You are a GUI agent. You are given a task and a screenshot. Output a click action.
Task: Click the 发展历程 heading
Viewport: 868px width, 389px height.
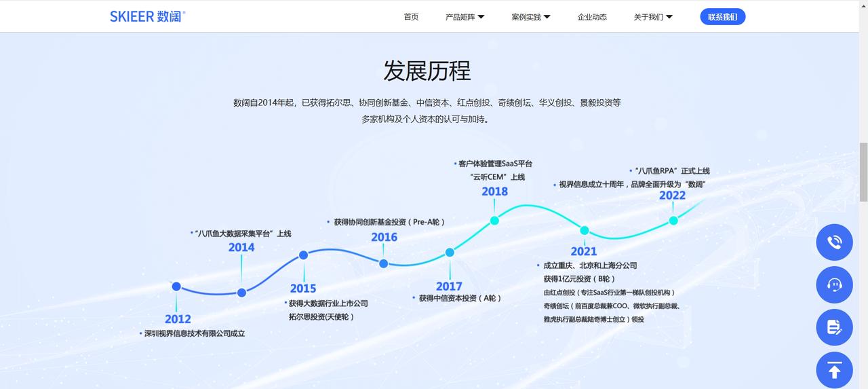(x=427, y=71)
